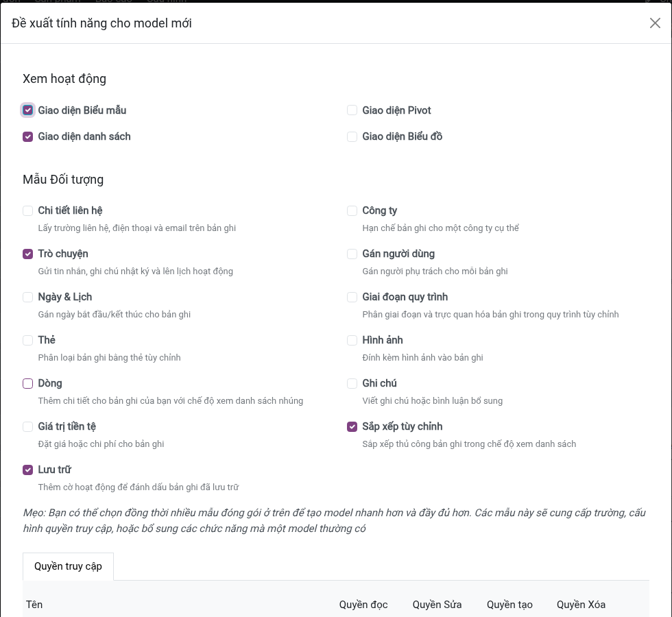Check the Giai đoạn quy trình option
Viewport: 672px width, 617px height.
click(x=352, y=297)
